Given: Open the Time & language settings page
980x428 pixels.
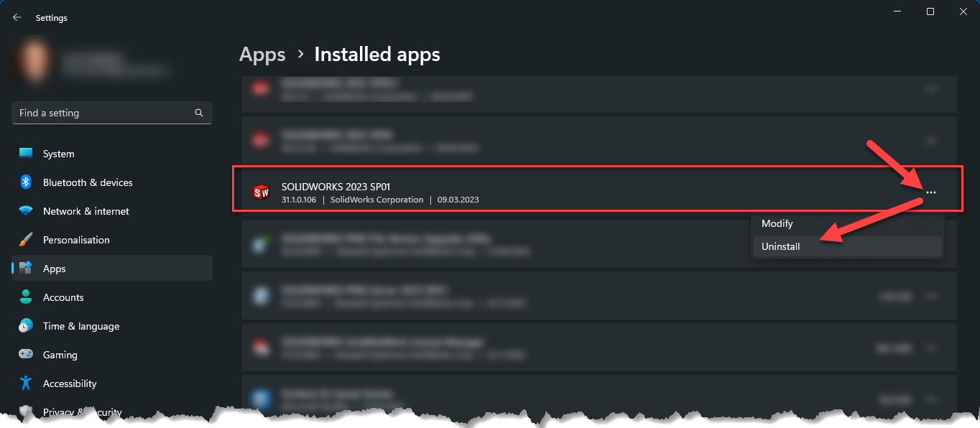Looking at the screenshot, I should [81, 326].
